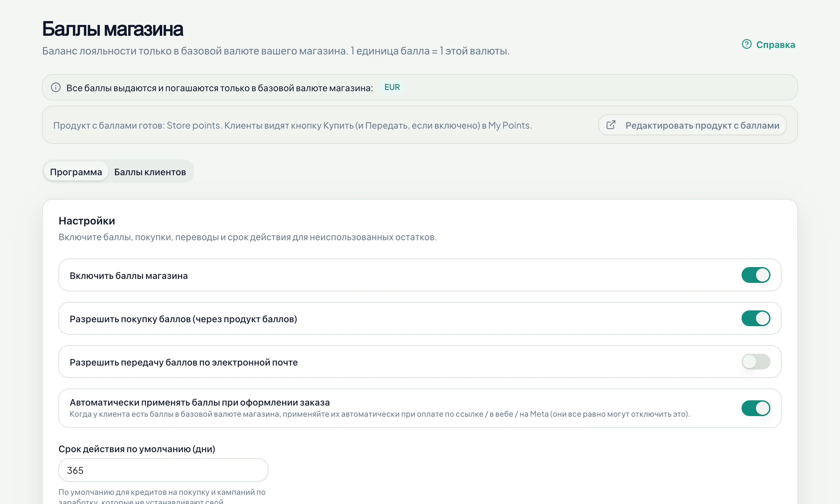The width and height of the screenshot is (840, 504).
Task: Switch to the Программа tab
Action: tap(76, 172)
